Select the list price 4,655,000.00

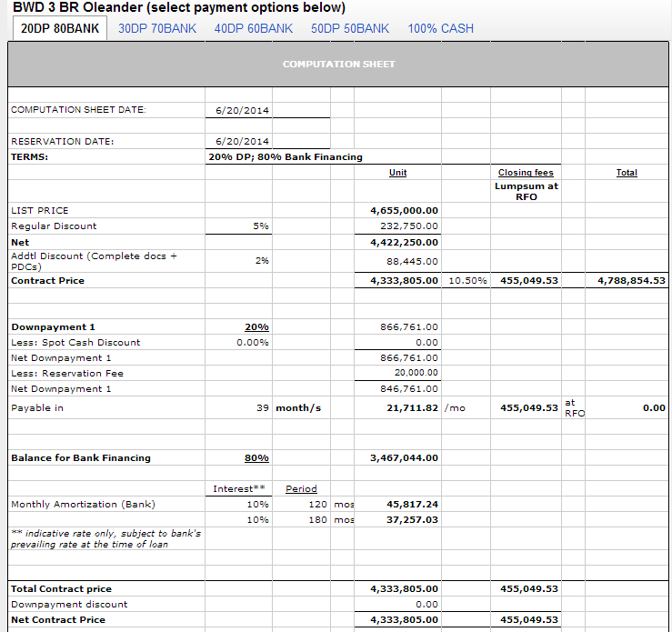[404, 210]
